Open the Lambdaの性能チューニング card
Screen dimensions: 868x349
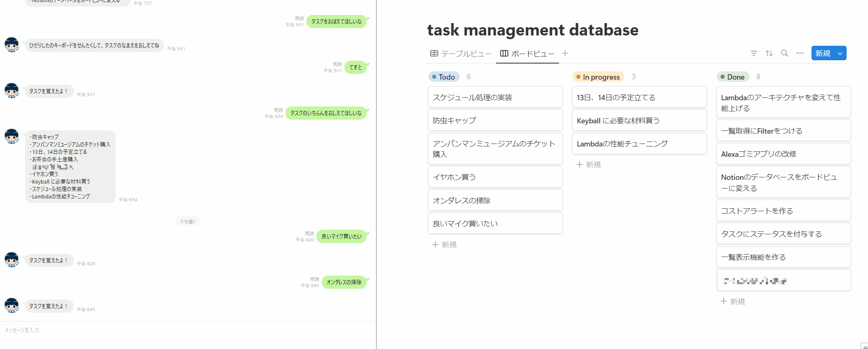pyautogui.click(x=639, y=144)
